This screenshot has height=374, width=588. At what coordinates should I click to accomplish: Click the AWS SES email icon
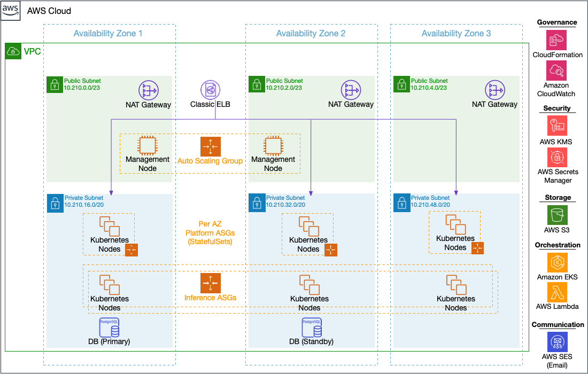click(x=557, y=342)
